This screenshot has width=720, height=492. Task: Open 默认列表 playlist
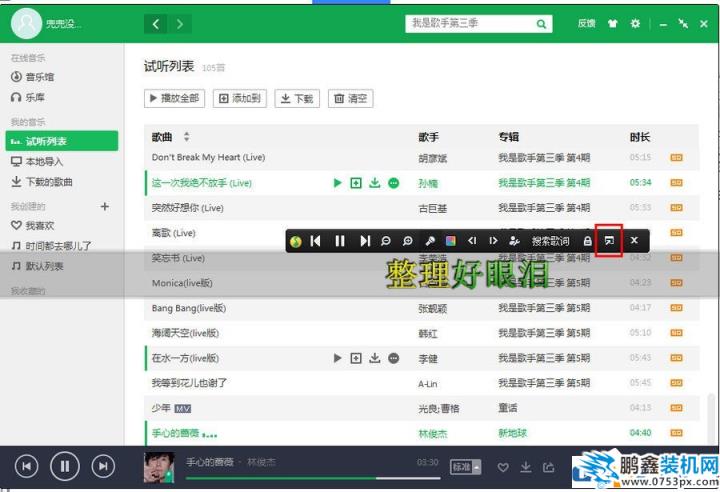pos(37,266)
